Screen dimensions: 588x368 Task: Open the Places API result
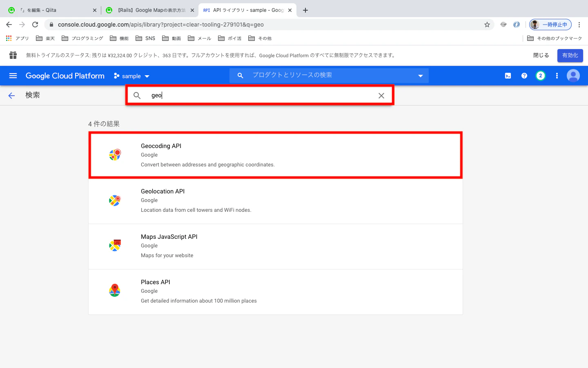276,292
